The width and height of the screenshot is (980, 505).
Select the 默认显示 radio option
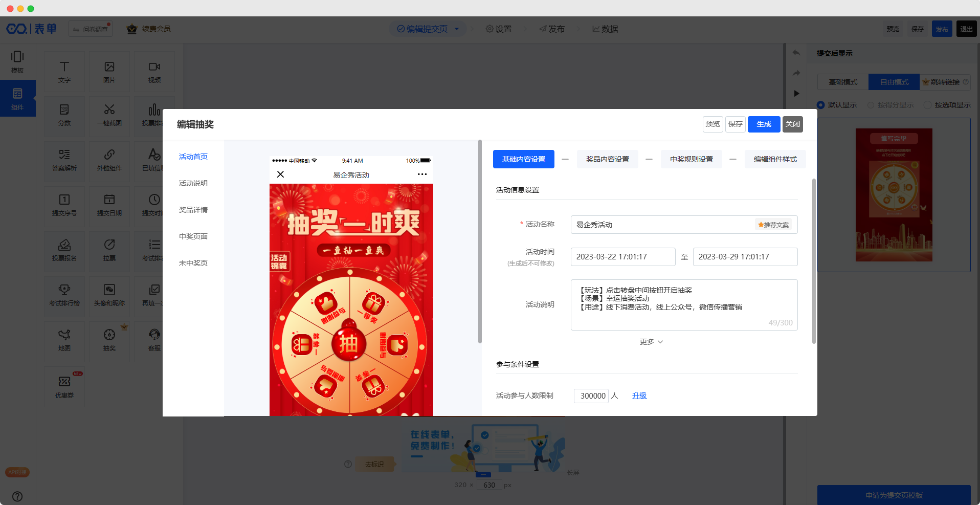(x=821, y=105)
